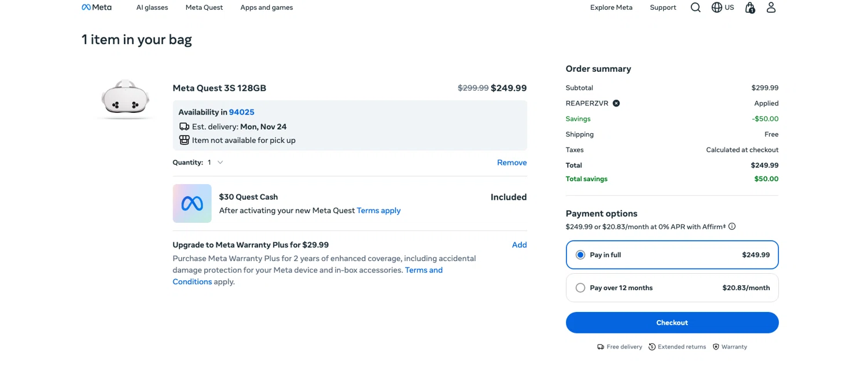Click the delivery truck icon by Est. delivery

(184, 127)
